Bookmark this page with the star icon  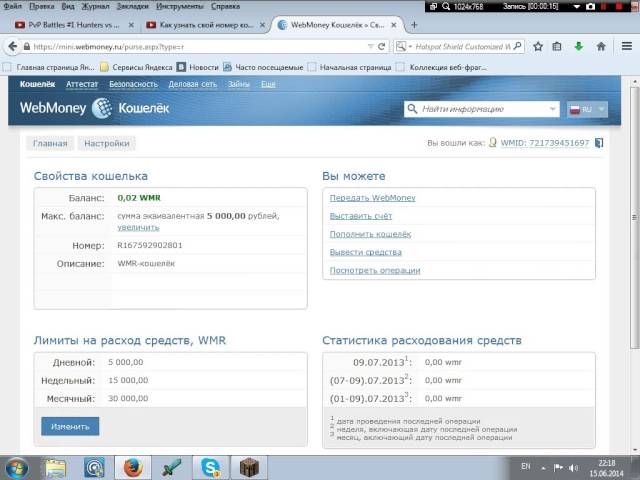coord(538,47)
